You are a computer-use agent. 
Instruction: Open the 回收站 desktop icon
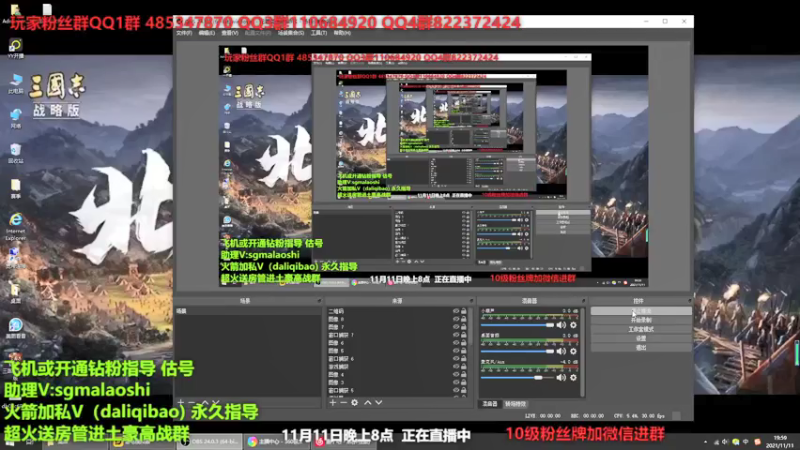[x=15, y=153]
